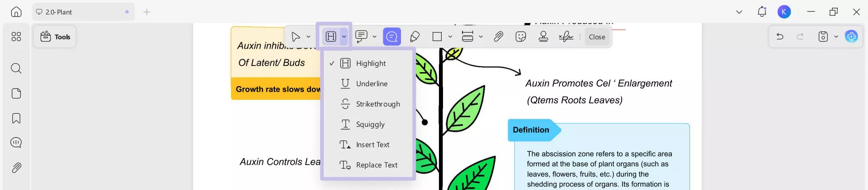Attach a file with paperclip tool

point(498,37)
